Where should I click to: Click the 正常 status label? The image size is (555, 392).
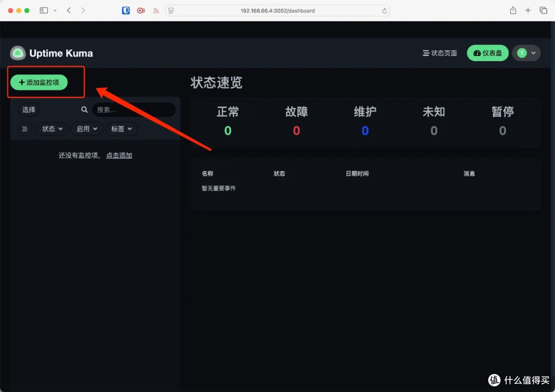pyautogui.click(x=228, y=112)
